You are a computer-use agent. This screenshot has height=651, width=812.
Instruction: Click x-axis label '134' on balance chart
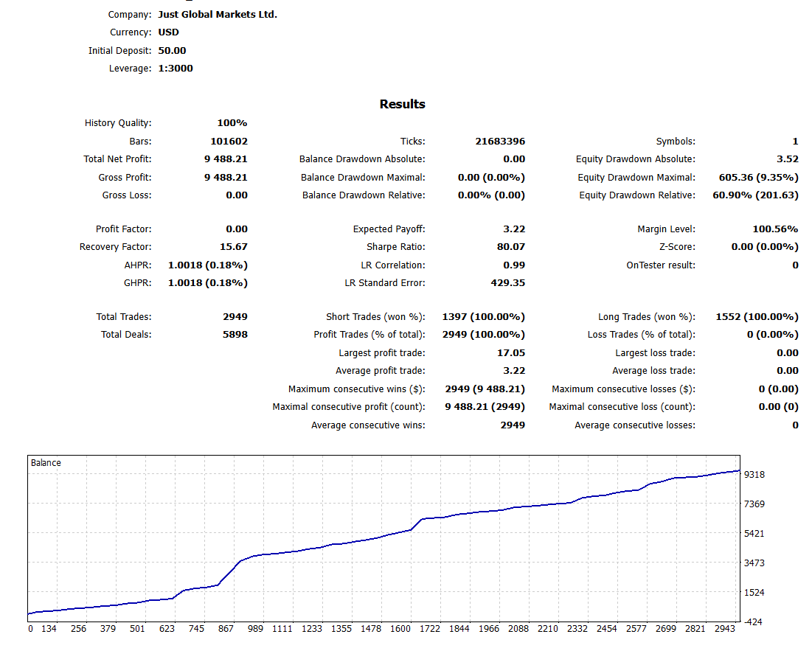pyautogui.click(x=49, y=629)
